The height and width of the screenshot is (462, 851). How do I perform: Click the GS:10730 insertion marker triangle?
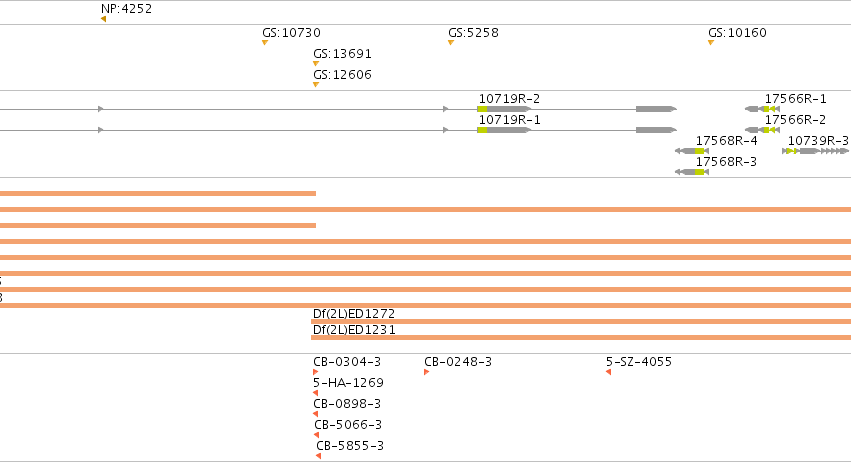coord(265,42)
